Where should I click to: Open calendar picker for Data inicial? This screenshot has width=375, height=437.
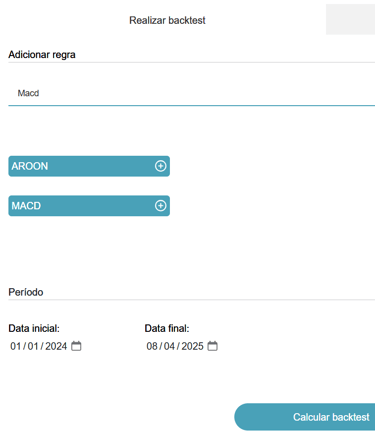[76, 346]
